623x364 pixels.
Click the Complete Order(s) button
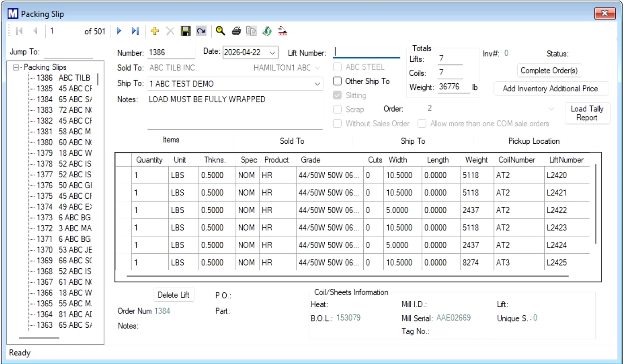[549, 70]
